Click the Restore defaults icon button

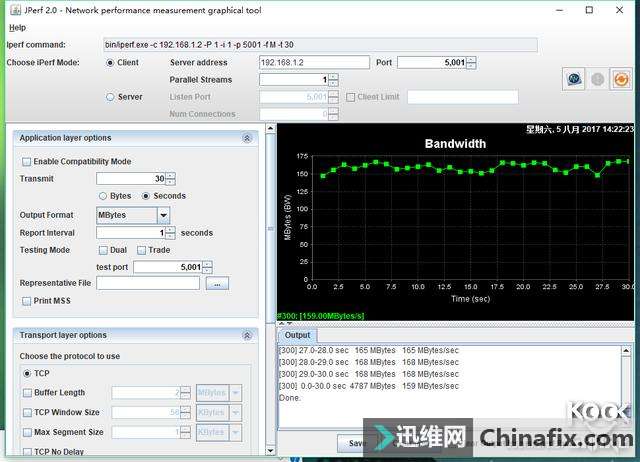pyautogui.click(x=621, y=79)
